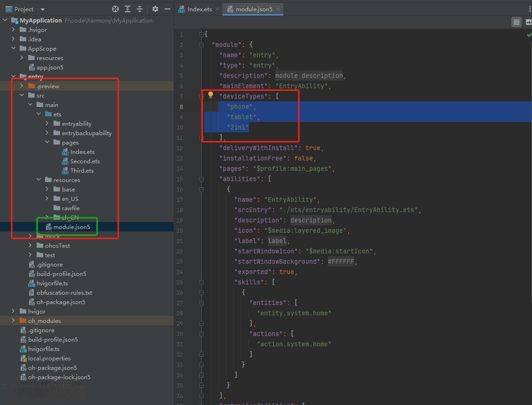Expand the en_US folder
The width and height of the screenshot is (532, 405).
[x=47, y=199]
